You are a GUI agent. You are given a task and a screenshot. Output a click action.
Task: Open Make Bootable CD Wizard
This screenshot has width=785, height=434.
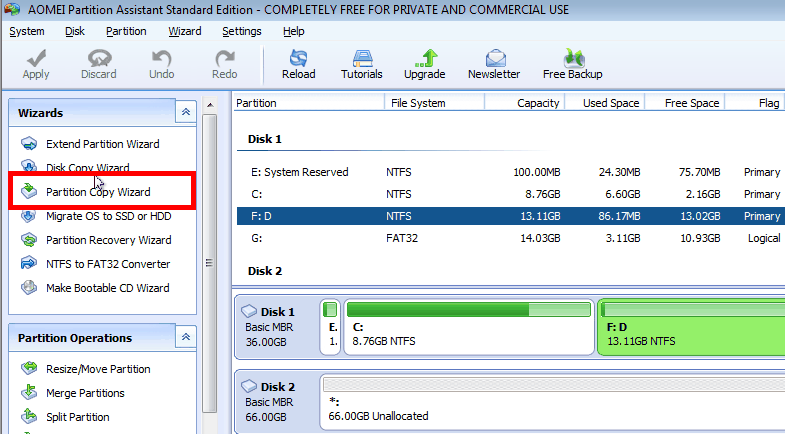pos(108,288)
